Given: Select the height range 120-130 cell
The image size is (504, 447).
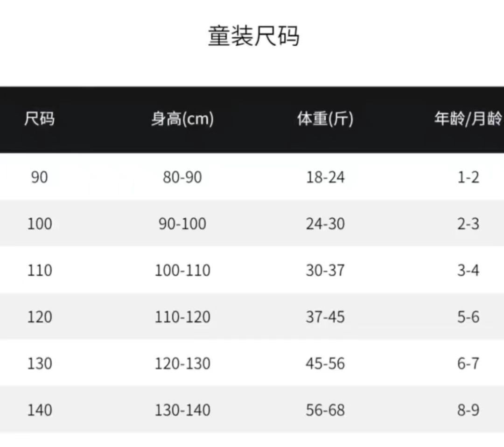Looking at the screenshot, I should (182, 364).
